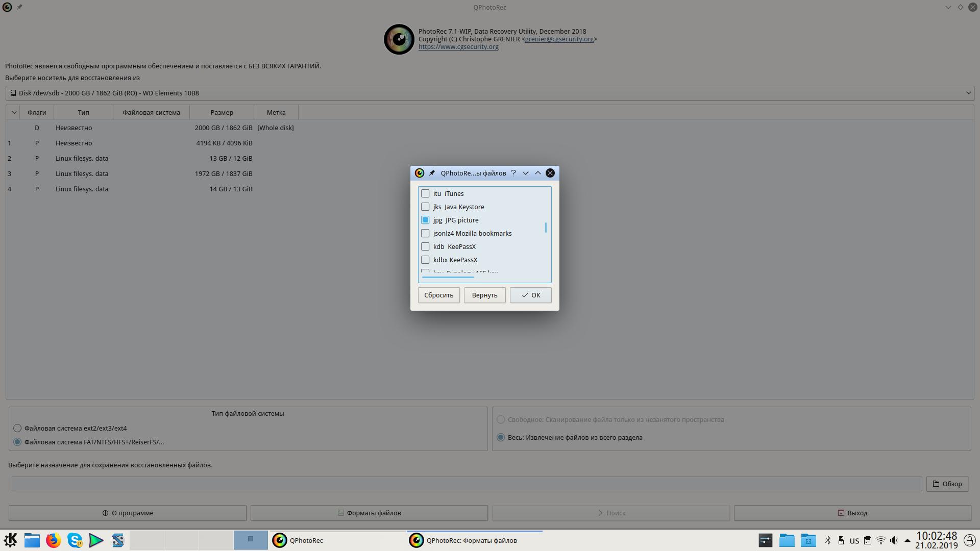Open the trash folder icon in the taskbar
The height and width of the screenshot is (551, 980).
point(808,540)
